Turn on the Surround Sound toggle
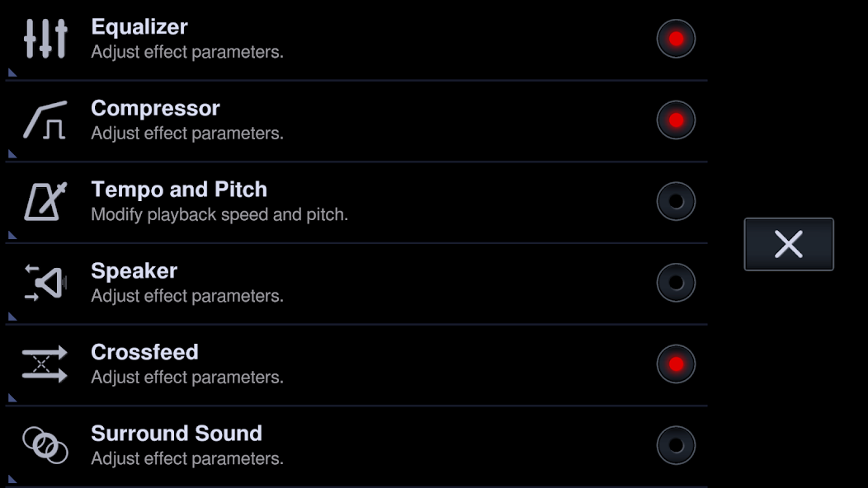Screen dimensions: 868x488 pos(676,445)
